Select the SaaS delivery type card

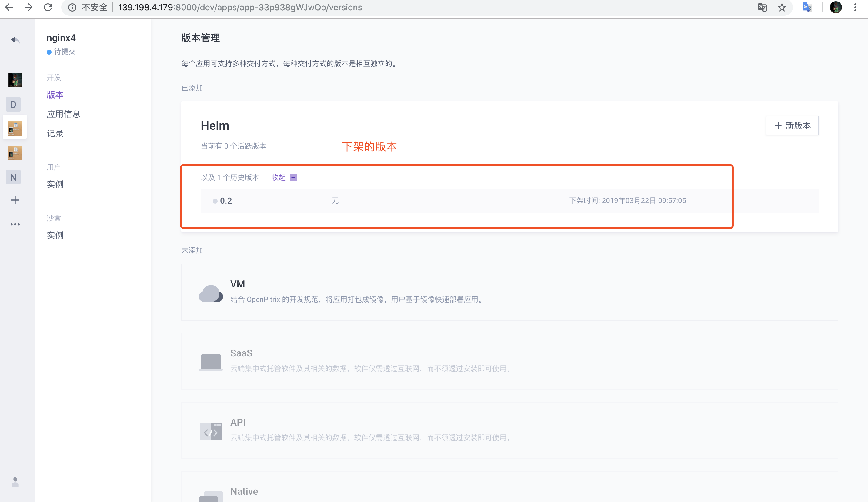click(x=509, y=361)
